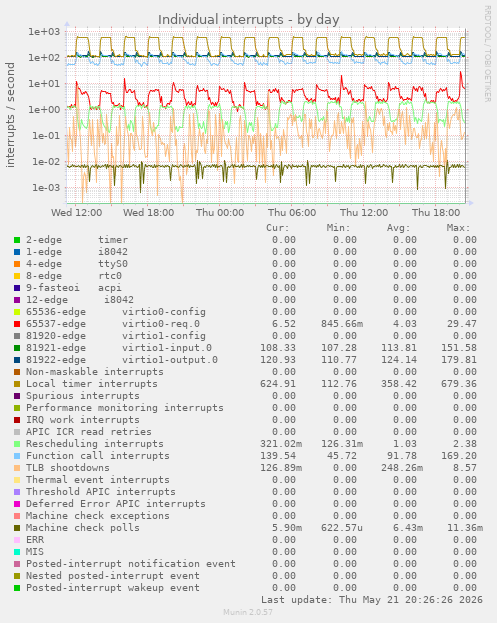Click the 'Last update' timestamp text
The height and width of the screenshot is (623, 497).
(371, 600)
